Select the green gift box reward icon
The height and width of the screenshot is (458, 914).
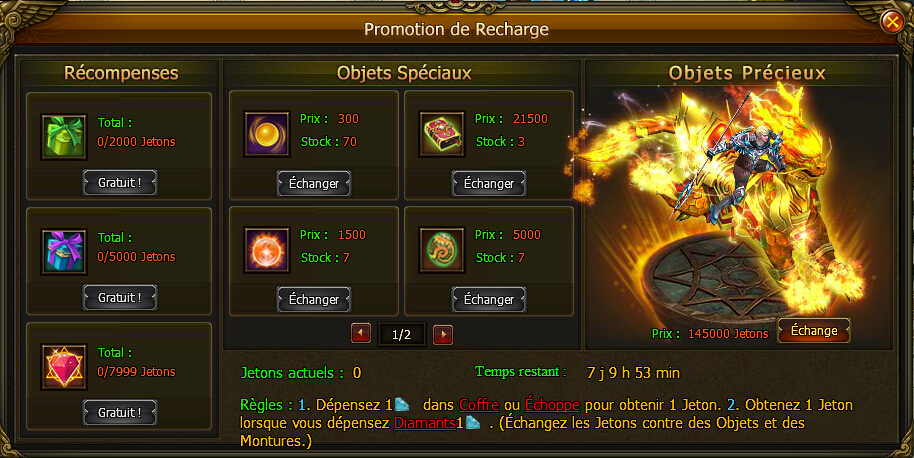pos(64,137)
